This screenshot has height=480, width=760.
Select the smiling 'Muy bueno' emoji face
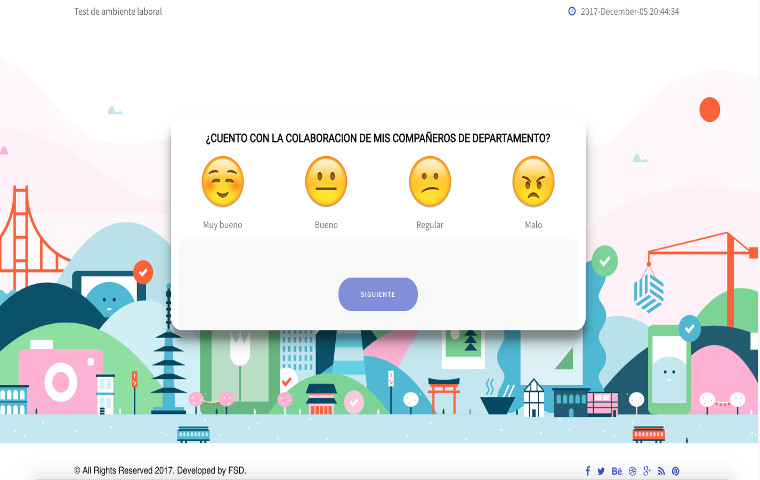[222, 182]
